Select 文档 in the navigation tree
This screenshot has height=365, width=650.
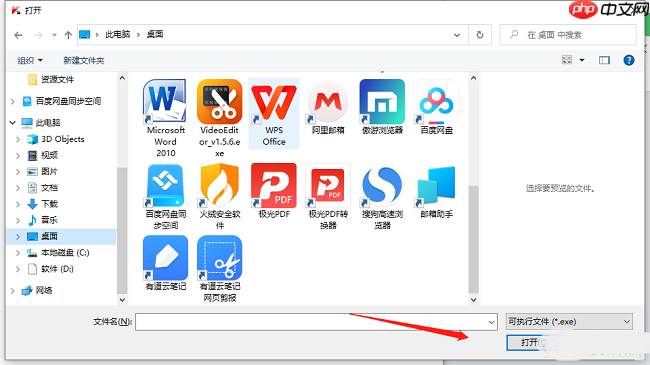49,188
